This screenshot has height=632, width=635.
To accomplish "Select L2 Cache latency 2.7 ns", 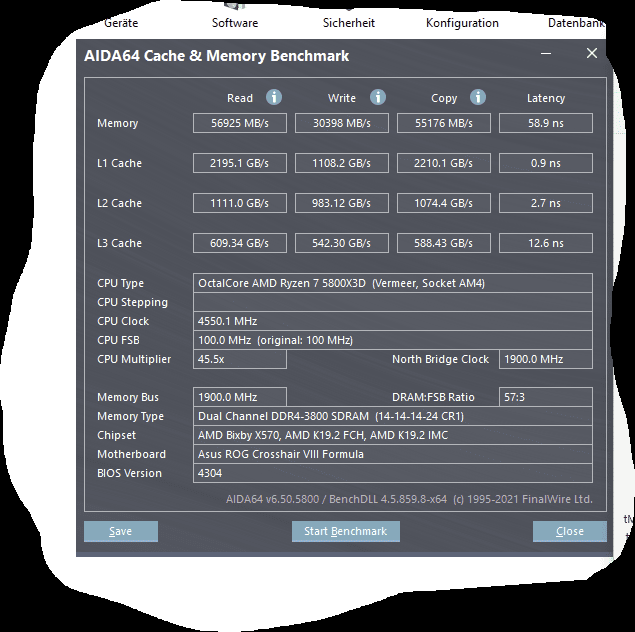I will click(x=546, y=203).
